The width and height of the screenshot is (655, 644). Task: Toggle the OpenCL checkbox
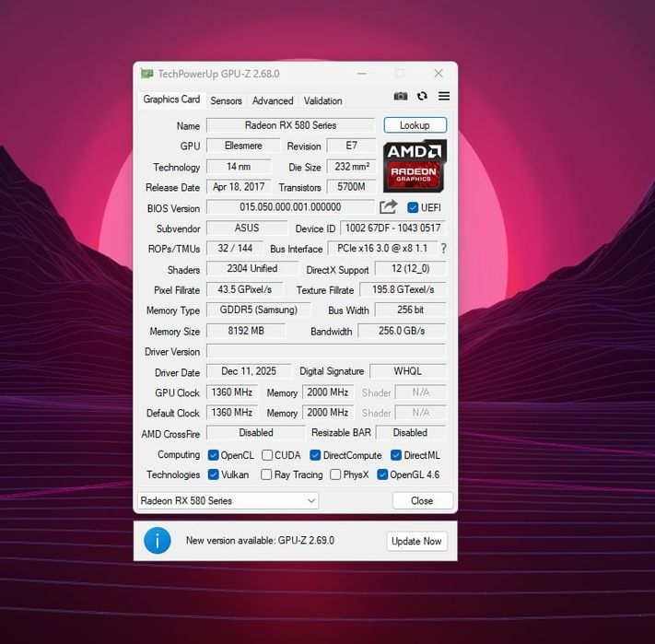[213, 455]
